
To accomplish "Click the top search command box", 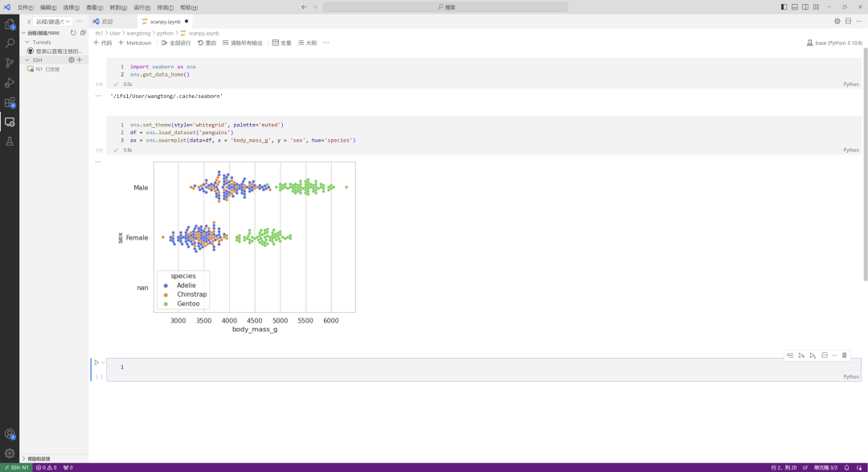I will (x=445, y=7).
